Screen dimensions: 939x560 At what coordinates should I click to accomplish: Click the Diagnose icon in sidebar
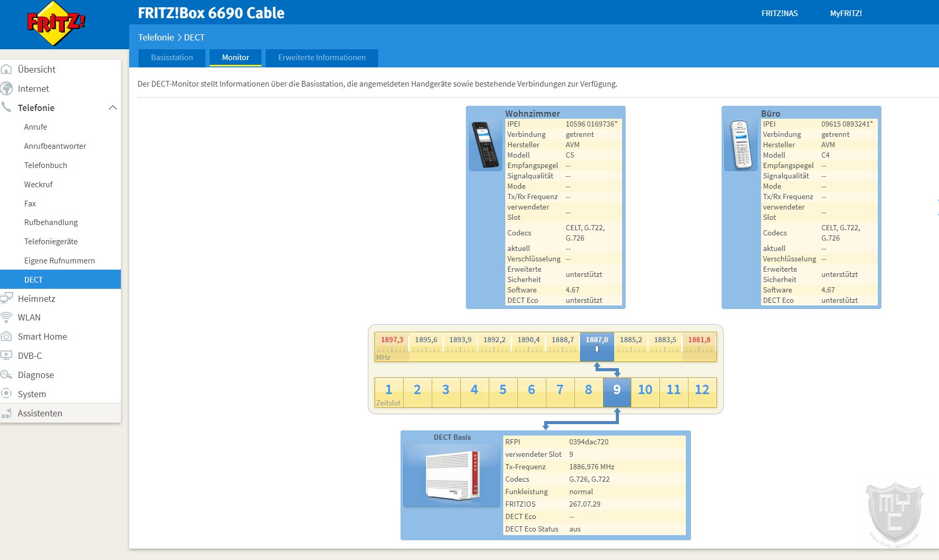pos(7,375)
